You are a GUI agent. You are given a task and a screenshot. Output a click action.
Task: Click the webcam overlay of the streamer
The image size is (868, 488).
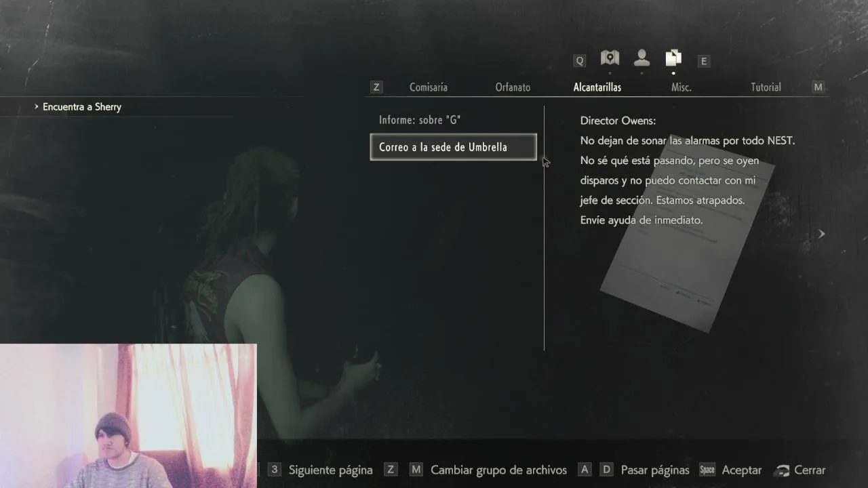coord(128,415)
